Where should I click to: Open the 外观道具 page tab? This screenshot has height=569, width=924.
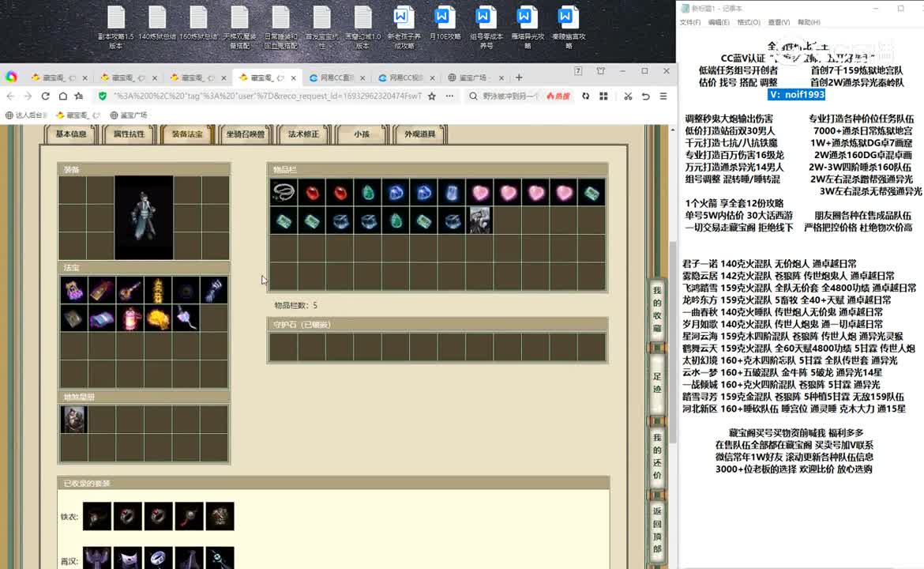tap(419, 134)
